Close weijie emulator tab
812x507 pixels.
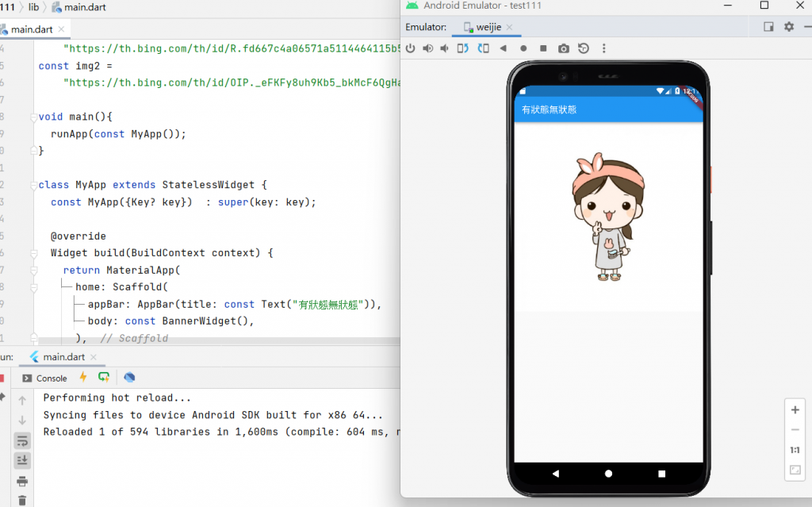(510, 27)
